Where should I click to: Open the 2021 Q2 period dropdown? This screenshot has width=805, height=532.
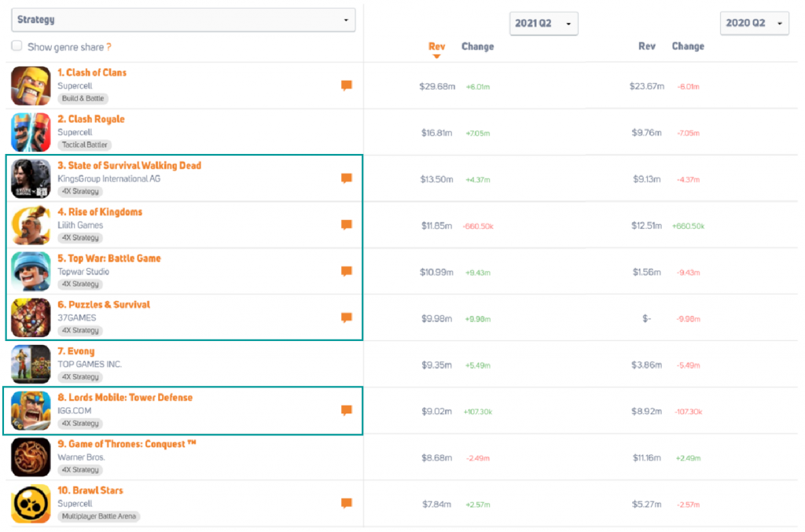(x=544, y=24)
